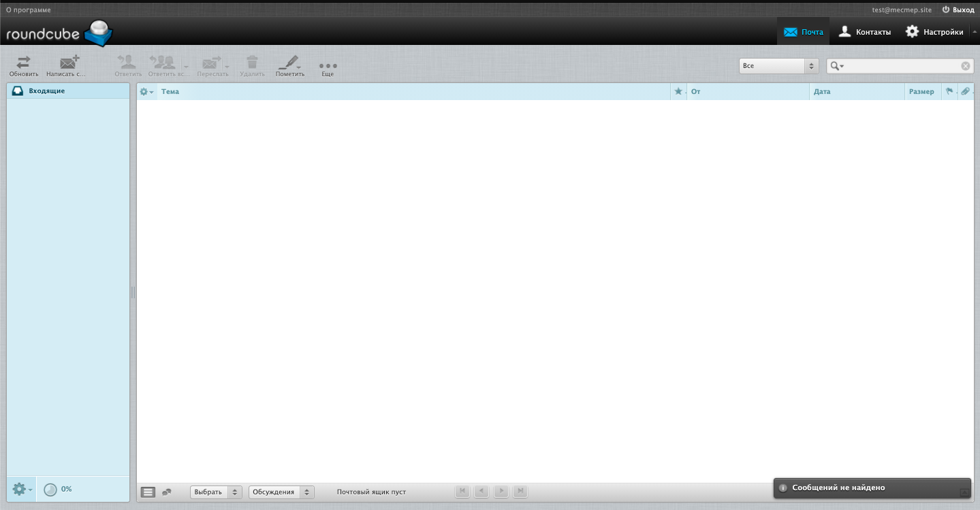Go to previous page of messages
The width and height of the screenshot is (980, 510).
(481, 491)
